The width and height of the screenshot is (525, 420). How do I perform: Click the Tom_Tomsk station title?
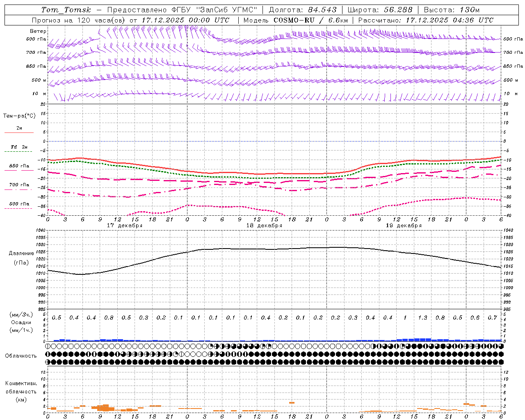click(x=66, y=10)
